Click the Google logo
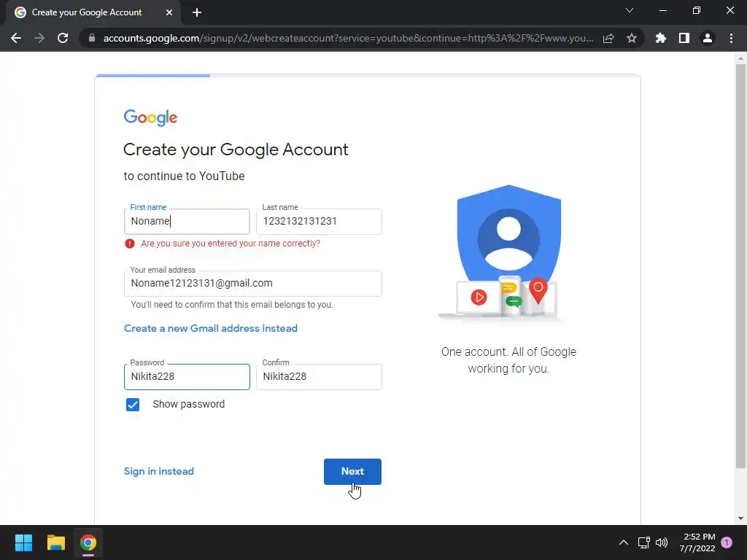This screenshot has height=560, width=747. pos(150,117)
